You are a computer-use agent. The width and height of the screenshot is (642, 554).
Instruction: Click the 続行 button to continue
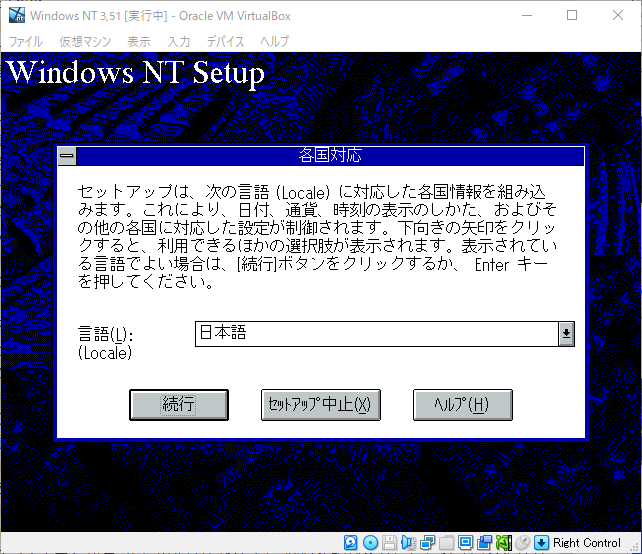click(x=179, y=405)
